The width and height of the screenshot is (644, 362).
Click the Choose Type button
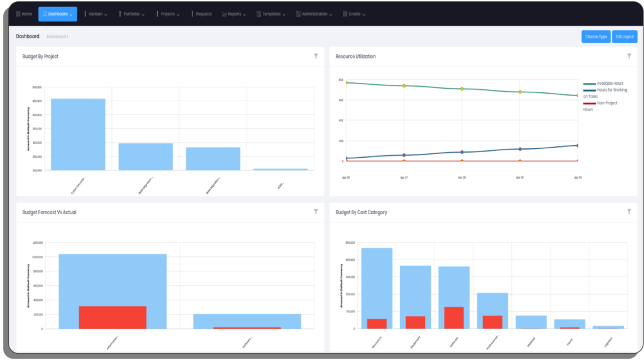coord(596,36)
